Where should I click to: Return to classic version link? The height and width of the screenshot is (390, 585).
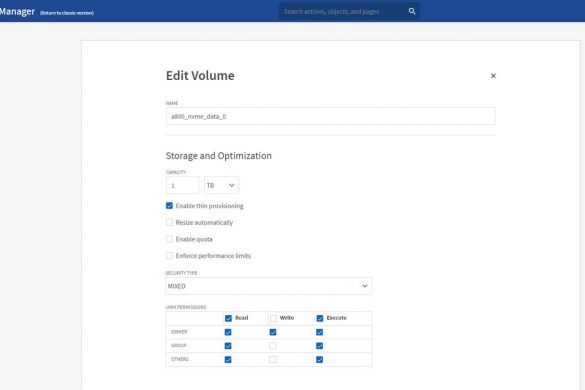point(67,13)
